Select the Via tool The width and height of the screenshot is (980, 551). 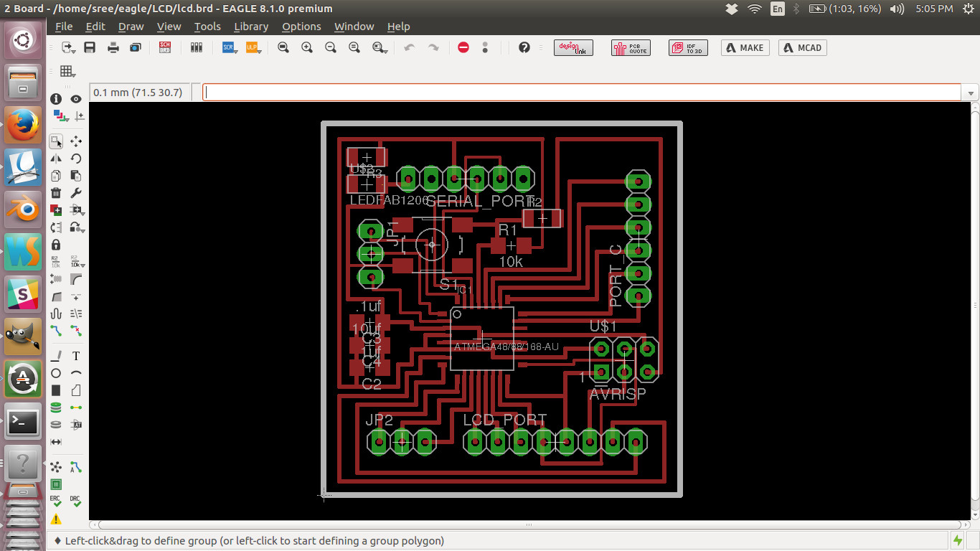point(56,408)
